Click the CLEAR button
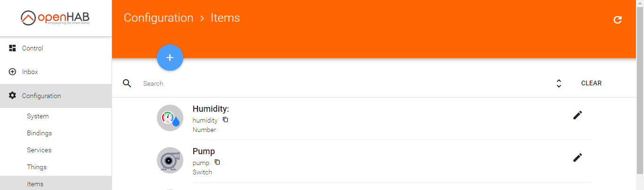Screen dimensions: 644x190 591,83
